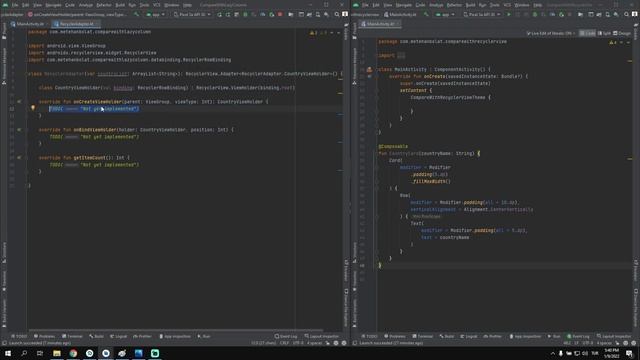Open the notification center in system tray
640x360 pixels.
(x=629, y=353)
